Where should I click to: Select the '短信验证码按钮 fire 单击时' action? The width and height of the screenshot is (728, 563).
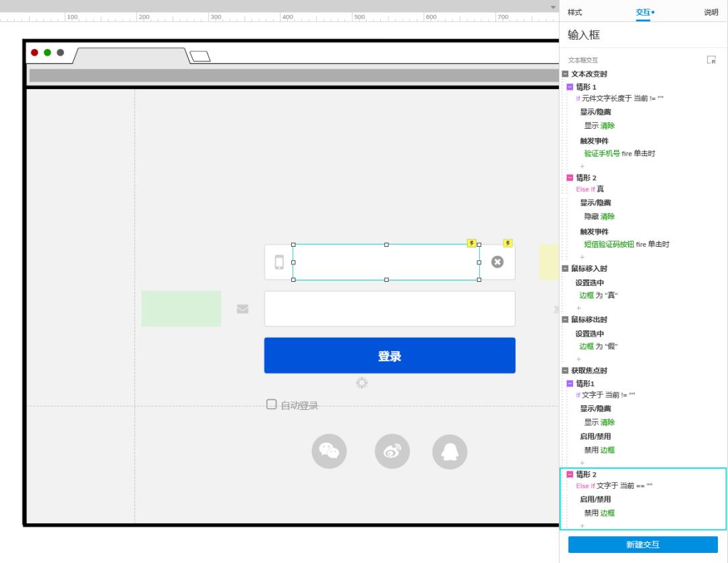627,244
